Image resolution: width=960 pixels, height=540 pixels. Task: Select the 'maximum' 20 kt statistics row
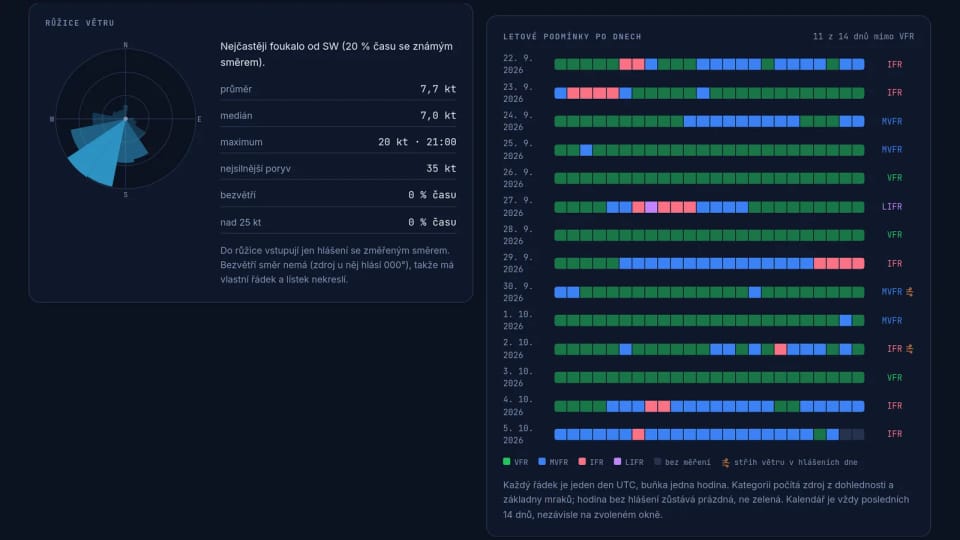point(338,142)
